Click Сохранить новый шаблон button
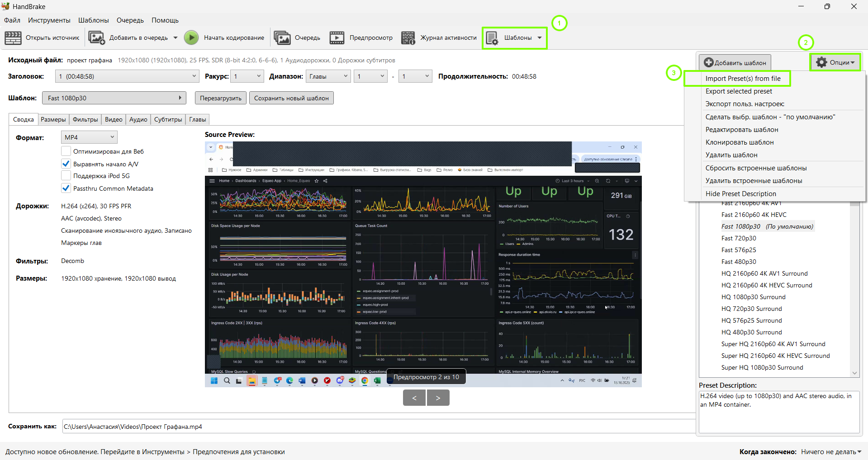This screenshot has width=868, height=460. tap(291, 98)
